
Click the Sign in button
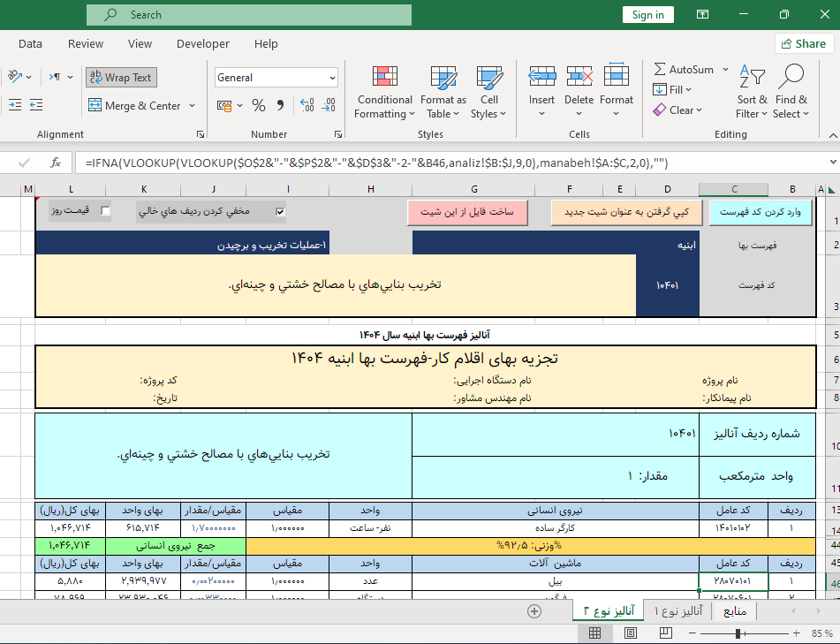click(647, 14)
